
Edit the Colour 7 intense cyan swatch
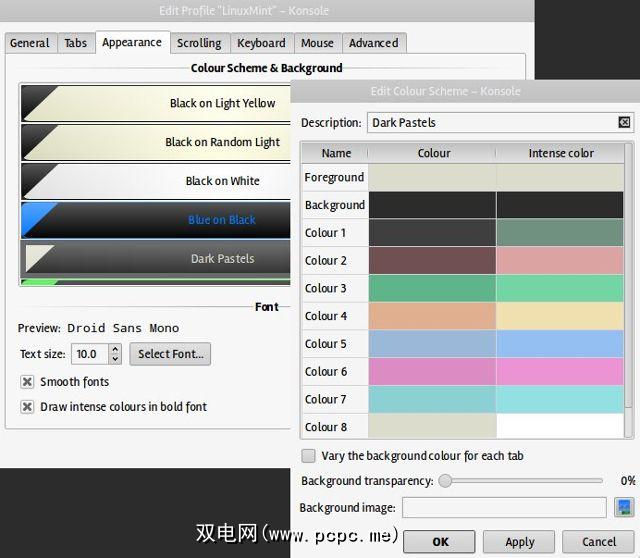[x=560, y=399]
